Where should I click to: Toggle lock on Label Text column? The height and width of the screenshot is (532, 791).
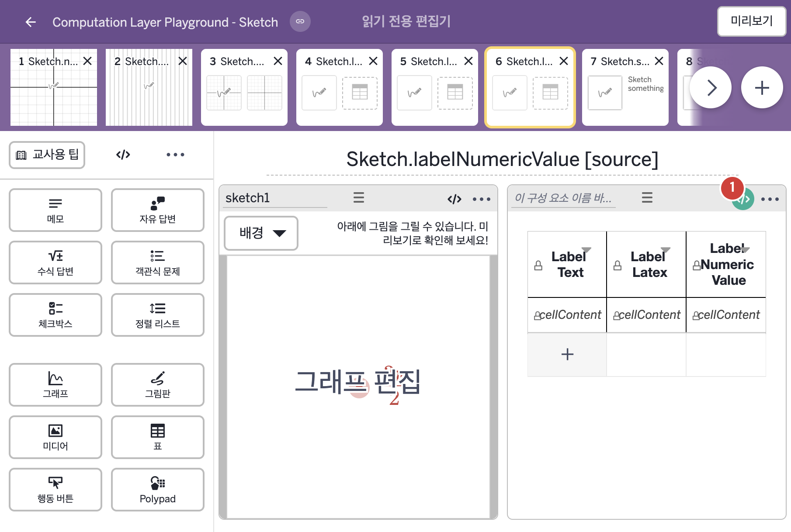538,265
